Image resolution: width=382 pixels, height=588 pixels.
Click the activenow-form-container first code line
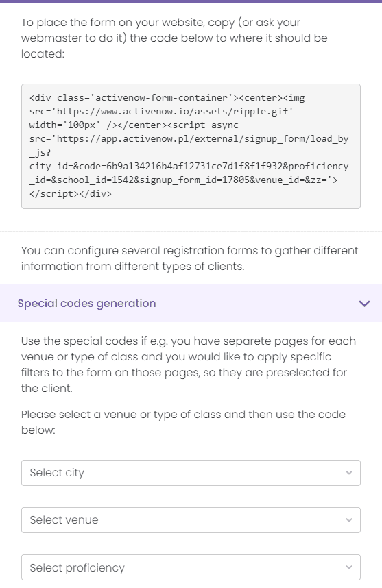point(167,98)
